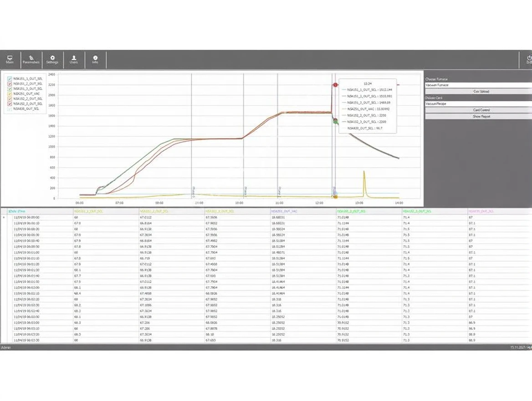This screenshot has height=401, width=532.
Task: Open the Users icon
Action: [x=74, y=60]
